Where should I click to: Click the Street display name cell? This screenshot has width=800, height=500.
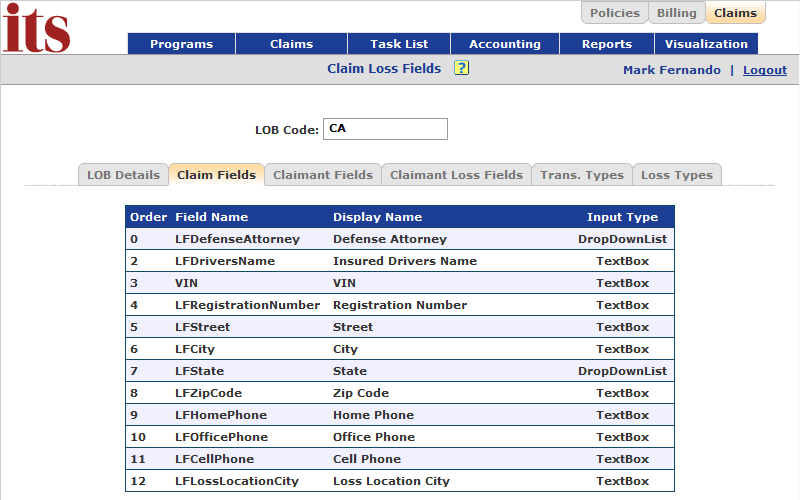coord(353,327)
